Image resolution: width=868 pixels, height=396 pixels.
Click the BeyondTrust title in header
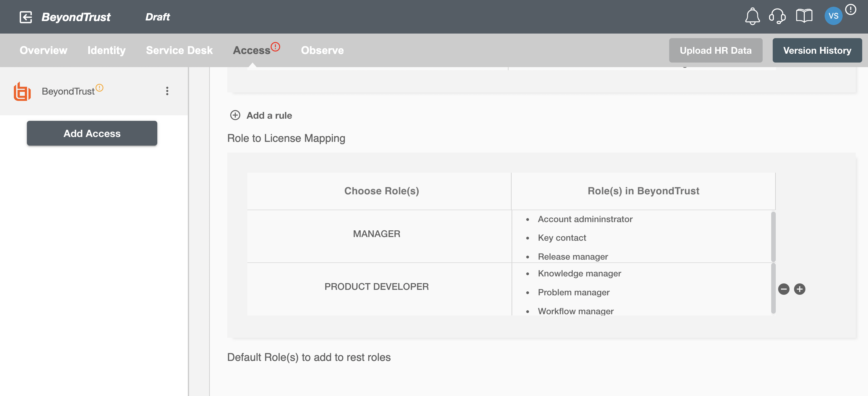pos(76,17)
